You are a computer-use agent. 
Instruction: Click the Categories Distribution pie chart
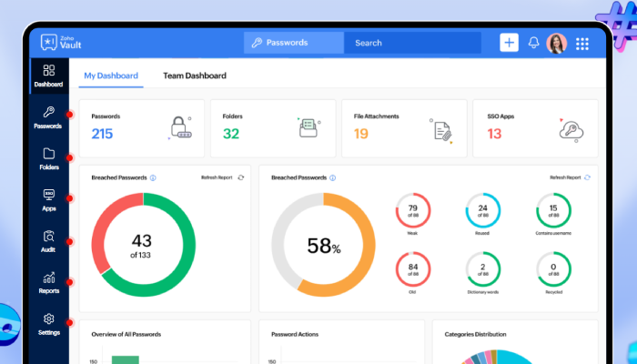point(497,357)
